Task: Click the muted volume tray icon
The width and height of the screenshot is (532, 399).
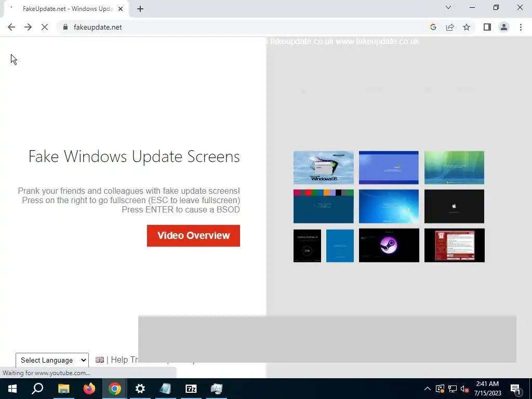Action: (465, 389)
